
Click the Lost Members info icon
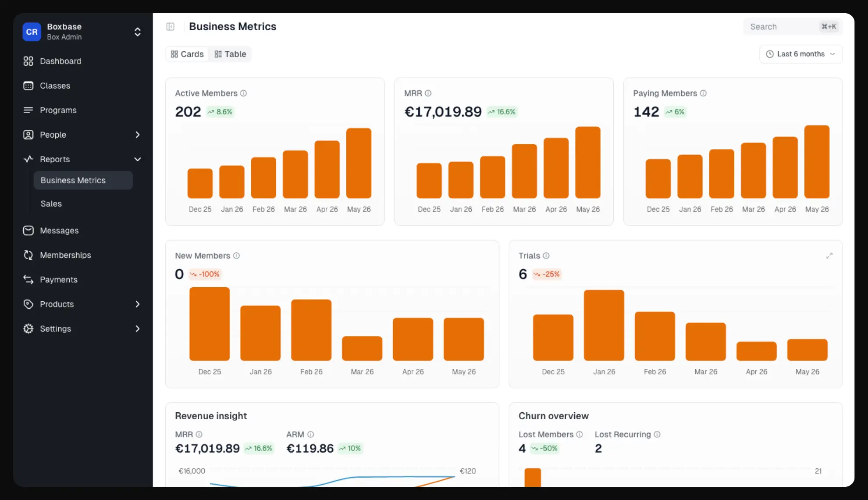coord(580,434)
